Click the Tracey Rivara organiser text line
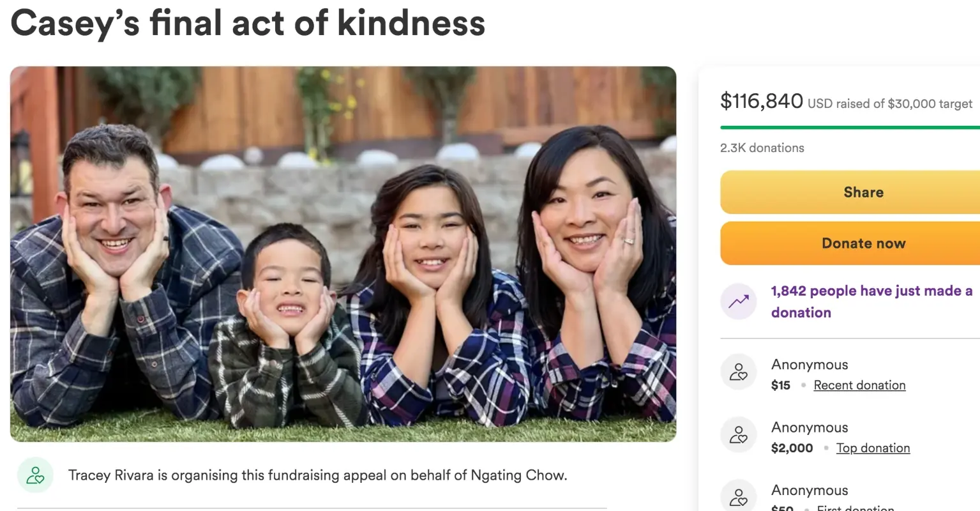980x511 pixels. coord(317,475)
